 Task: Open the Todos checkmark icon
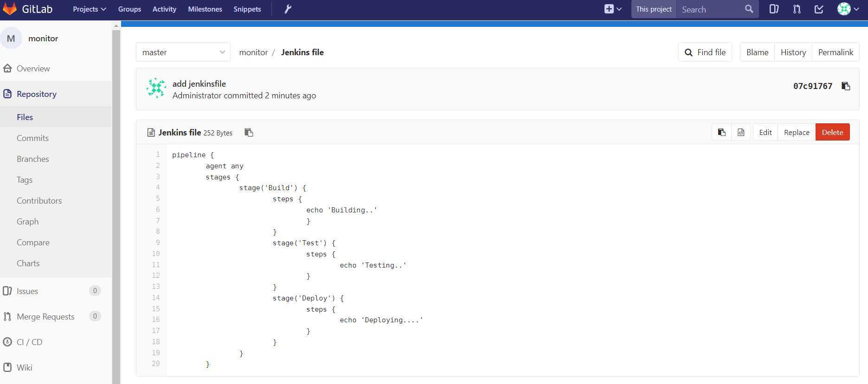click(x=819, y=9)
